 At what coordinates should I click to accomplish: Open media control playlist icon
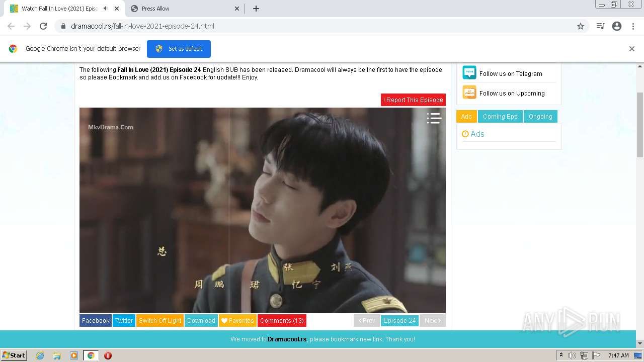[x=600, y=26]
